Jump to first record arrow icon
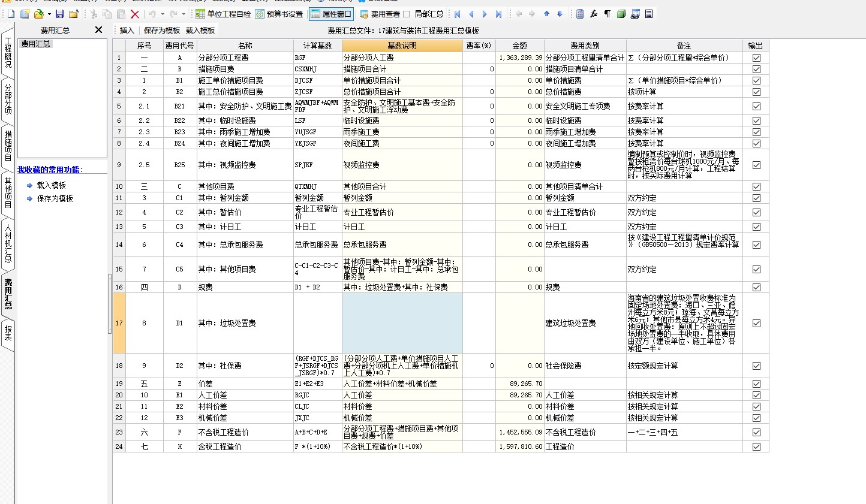Screen dimensions: 866x504 458,14
